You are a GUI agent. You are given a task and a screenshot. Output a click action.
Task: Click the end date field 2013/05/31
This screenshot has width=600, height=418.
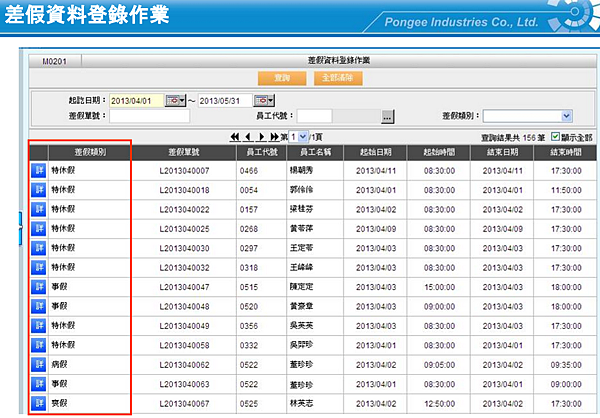pos(225,101)
